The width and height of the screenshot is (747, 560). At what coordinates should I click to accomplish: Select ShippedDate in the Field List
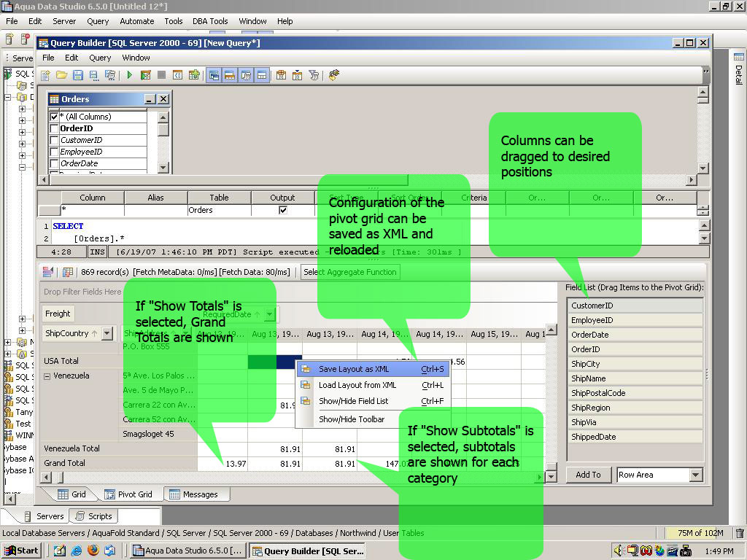(635, 437)
